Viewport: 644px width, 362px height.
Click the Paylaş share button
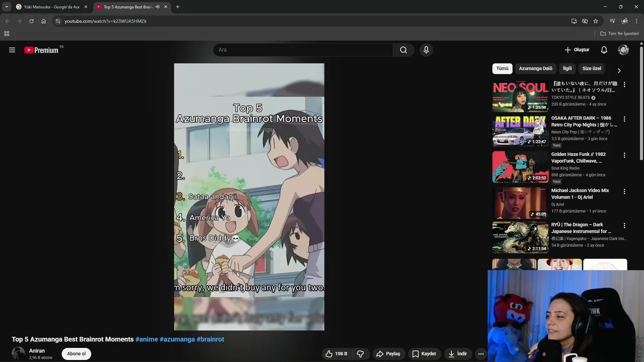[x=388, y=354]
